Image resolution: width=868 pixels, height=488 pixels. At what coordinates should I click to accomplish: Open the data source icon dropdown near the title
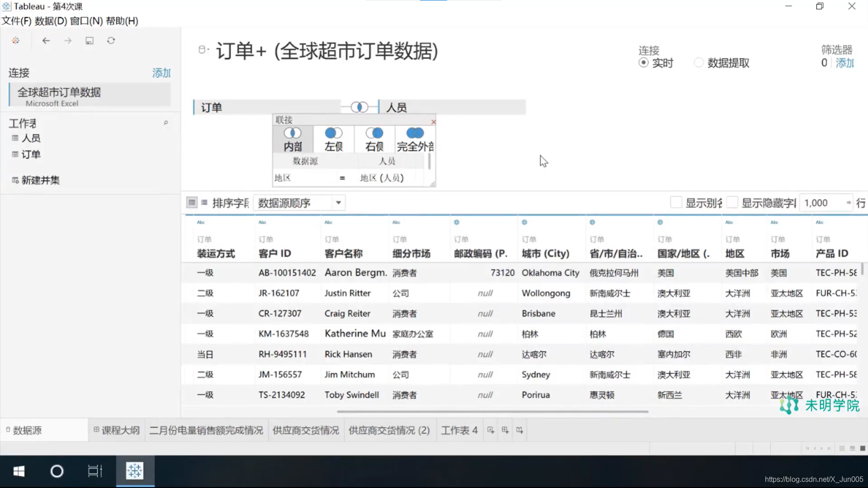(203, 50)
